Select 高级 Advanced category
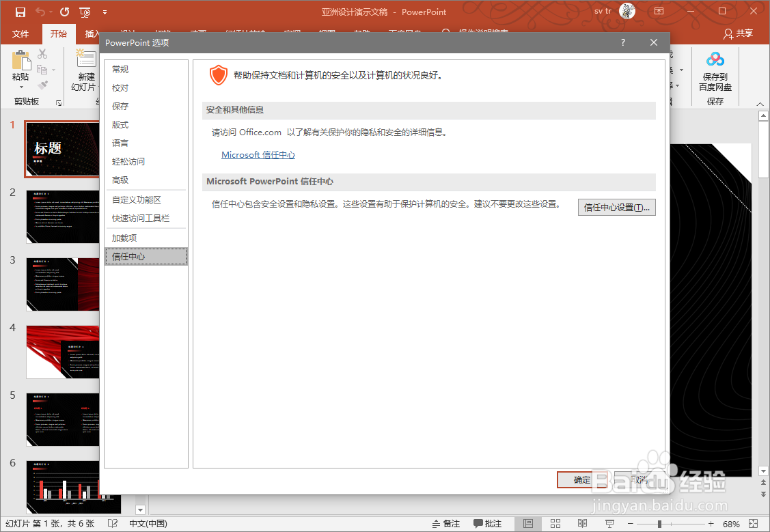Viewport: 770px width, 532px height. click(x=146, y=180)
